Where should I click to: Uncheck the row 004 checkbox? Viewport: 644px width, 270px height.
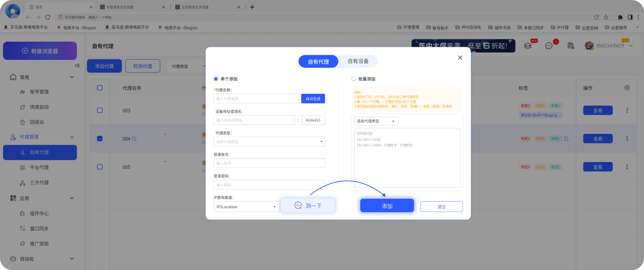click(100, 138)
